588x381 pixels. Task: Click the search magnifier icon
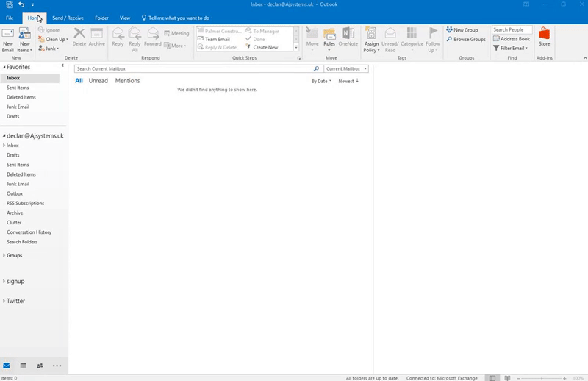(316, 68)
